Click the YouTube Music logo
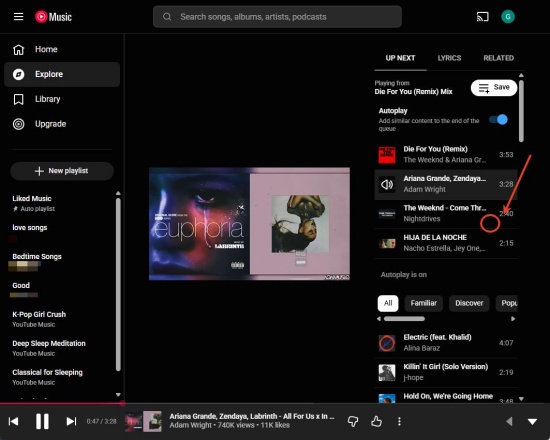The height and width of the screenshot is (440, 550). [x=53, y=16]
